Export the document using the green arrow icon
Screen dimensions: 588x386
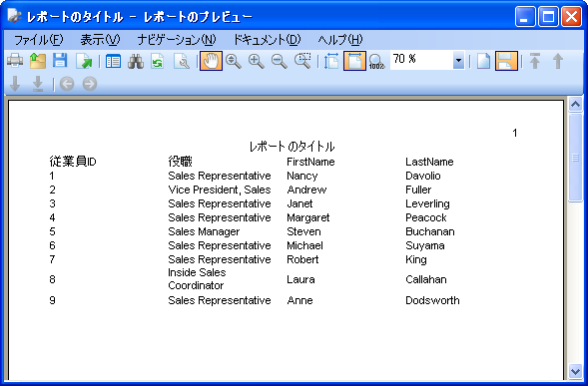84,61
